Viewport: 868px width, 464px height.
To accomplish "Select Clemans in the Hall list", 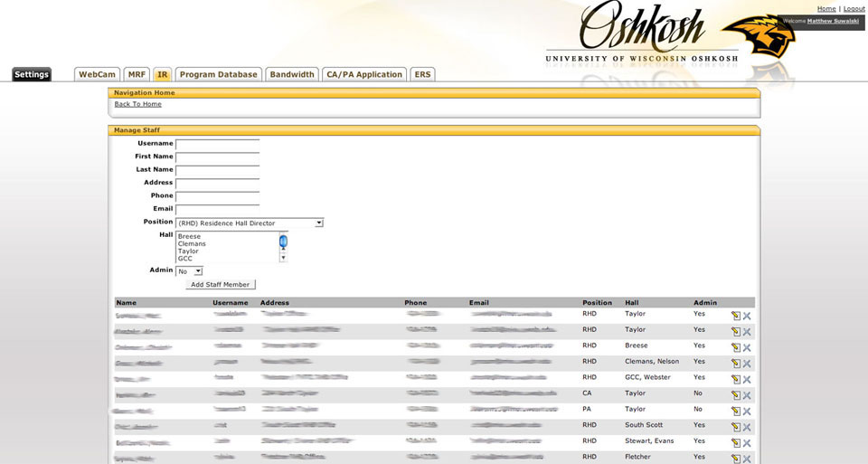I will point(192,244).
